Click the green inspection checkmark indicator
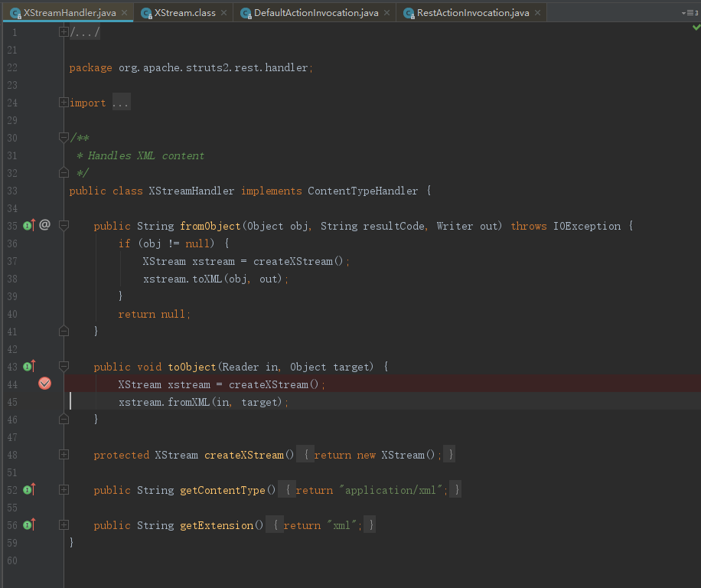The height and width of the screenshot is (588, 701). click(696, 28)
